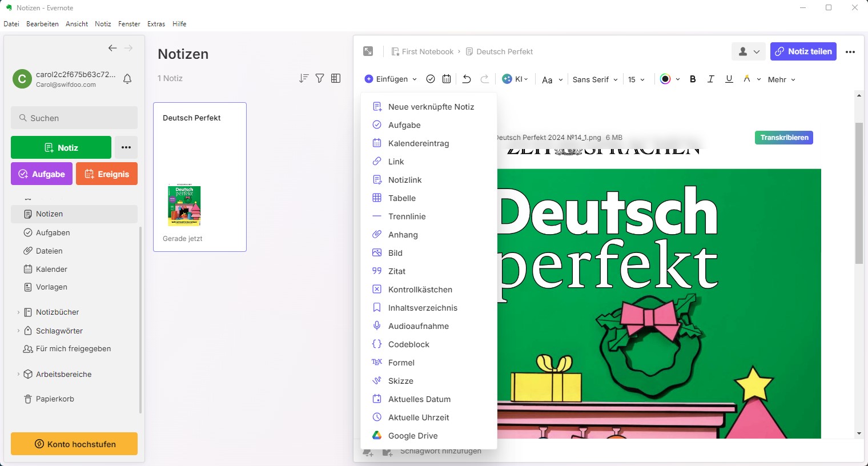The width and height of the screenshot is (868, 466).
Task: Change notes list view layout
Action: tap(336, 78)
